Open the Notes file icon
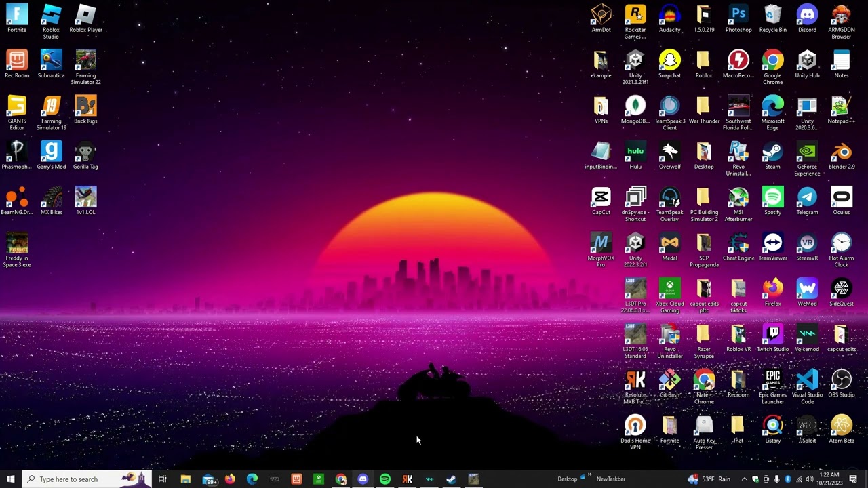This screenshot has height=488, width=868. (842, 64)
